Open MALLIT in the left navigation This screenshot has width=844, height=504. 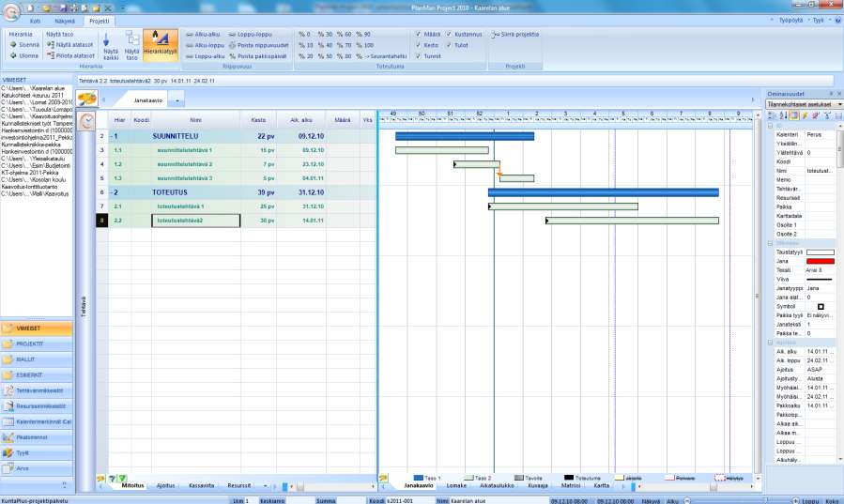(37, 359)
